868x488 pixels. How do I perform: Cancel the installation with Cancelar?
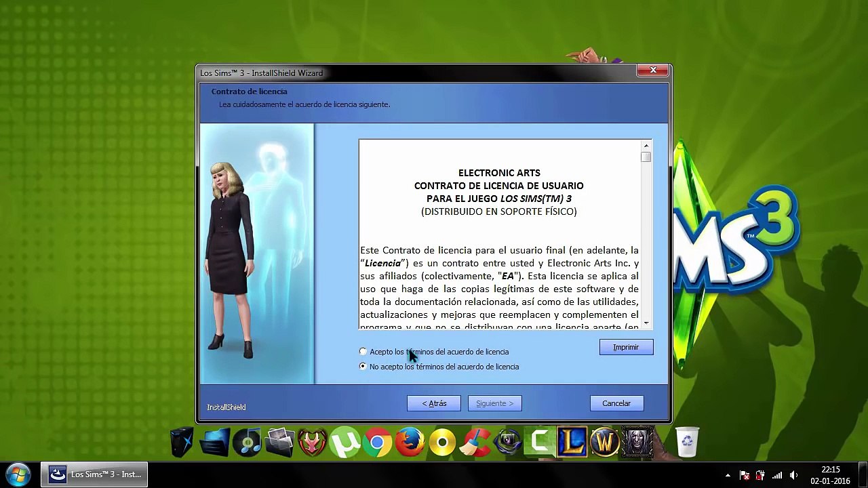click(x=616, y=403)
